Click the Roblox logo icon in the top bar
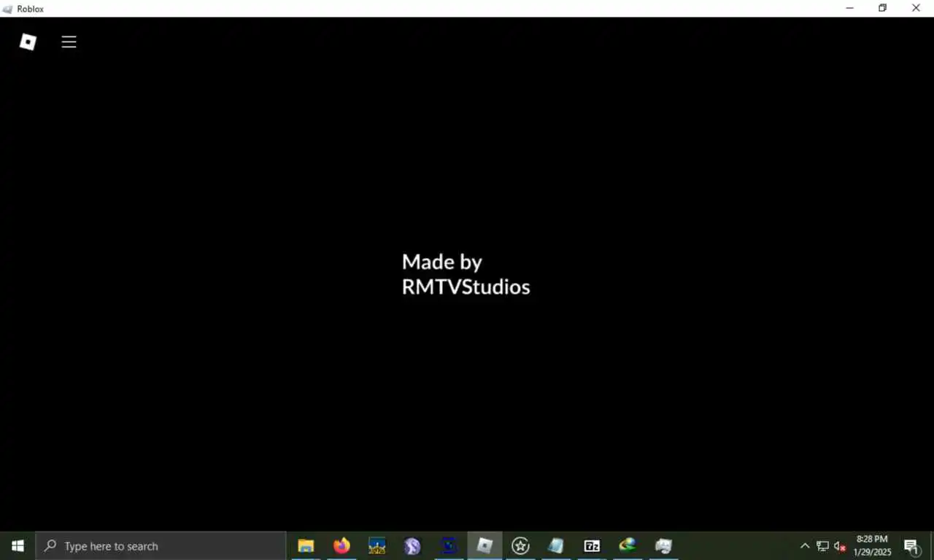The height and width of the screenshot is (560, 934). click(28, 42)
